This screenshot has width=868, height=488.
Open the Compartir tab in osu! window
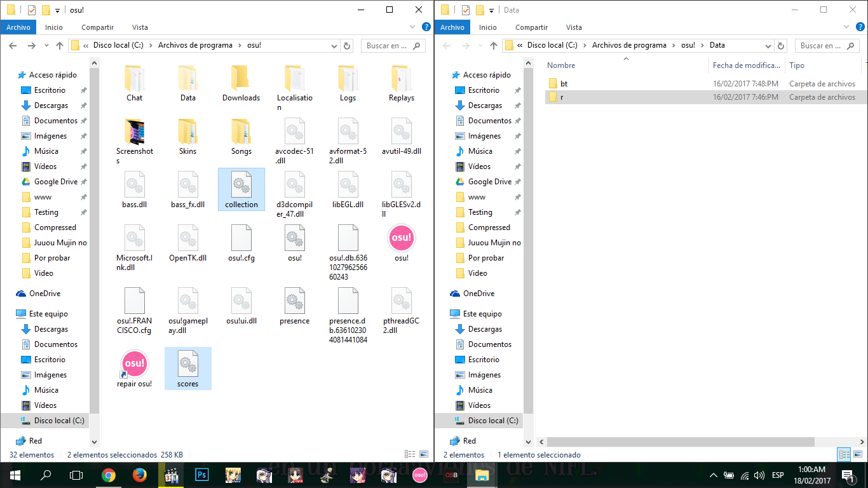(98, 27)
